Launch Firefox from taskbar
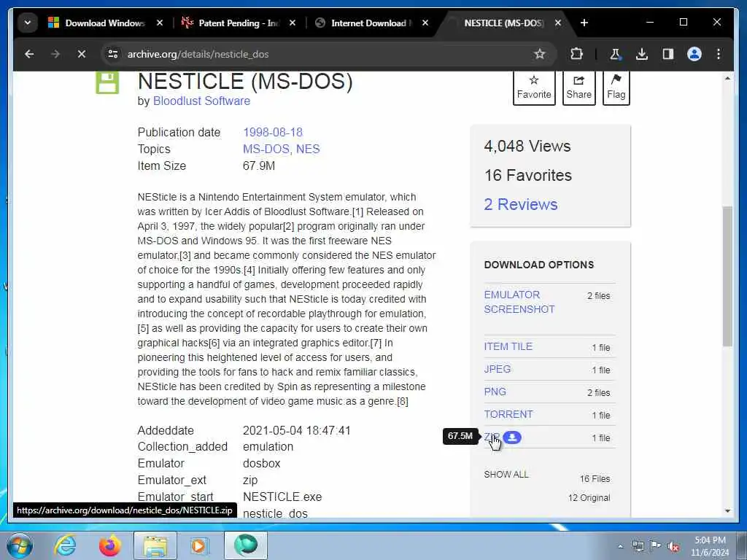 pos(109,545)
